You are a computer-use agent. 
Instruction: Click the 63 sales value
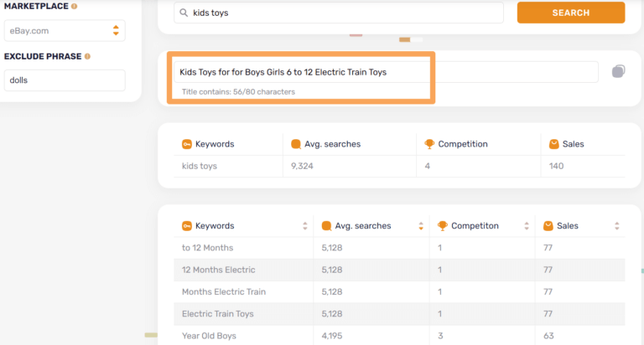point(548,336)
